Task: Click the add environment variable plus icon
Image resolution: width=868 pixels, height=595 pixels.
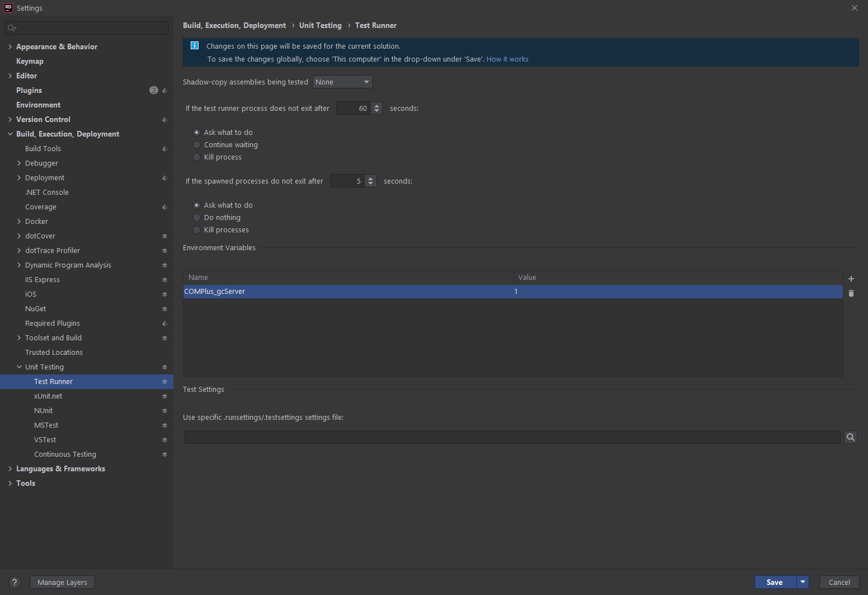Action: [x=851, y=279]
